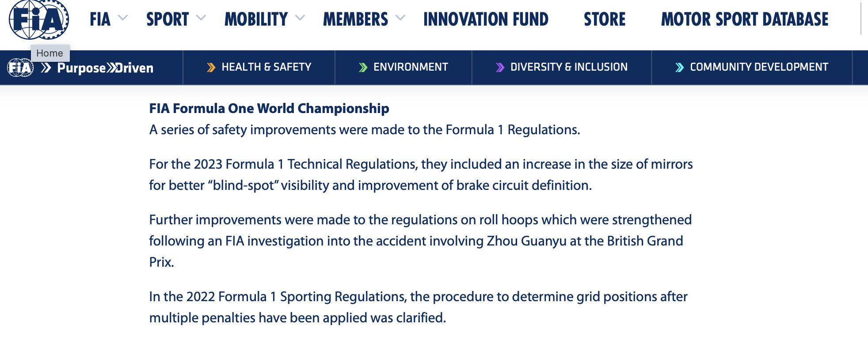Click the FIA globe logo at top left
This screenshot has height=340, width=868.
click(39, 19)
